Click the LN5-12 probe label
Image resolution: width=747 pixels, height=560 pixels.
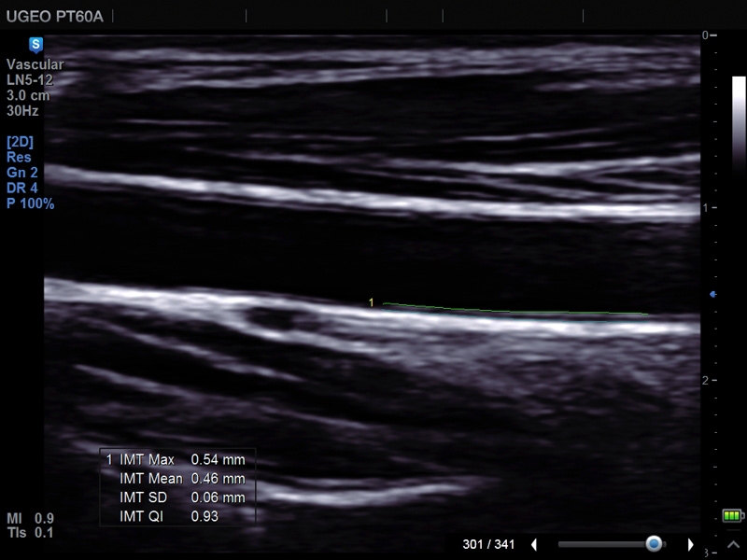point(30,80)
